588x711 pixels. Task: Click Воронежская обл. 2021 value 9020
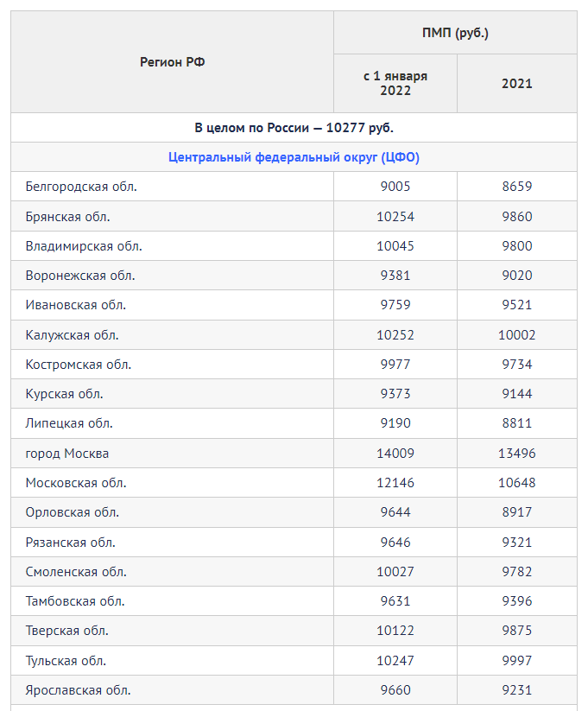coord(516,276)
